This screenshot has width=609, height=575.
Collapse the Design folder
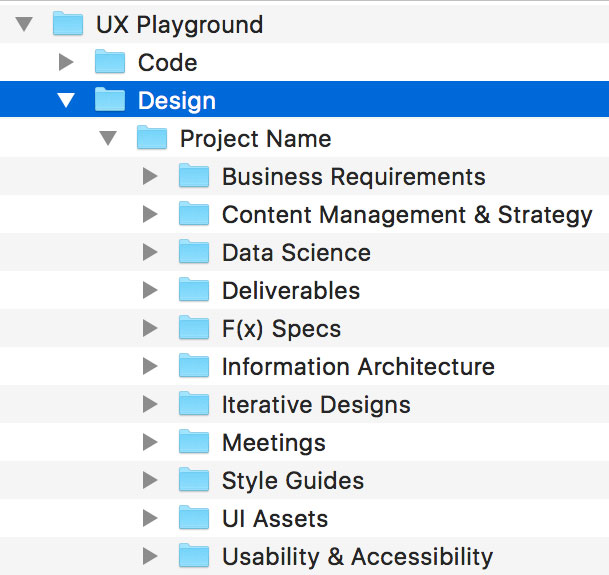point(66,100)
